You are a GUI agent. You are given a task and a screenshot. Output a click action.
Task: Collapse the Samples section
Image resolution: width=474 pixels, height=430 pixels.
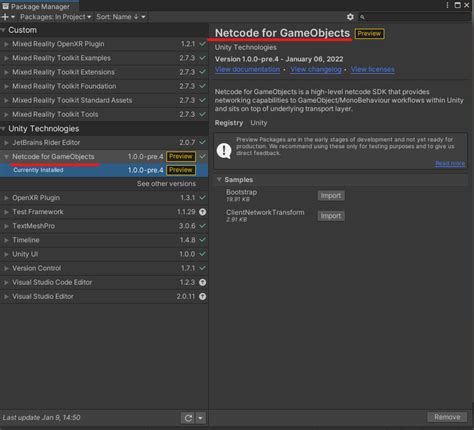point(219,180)
